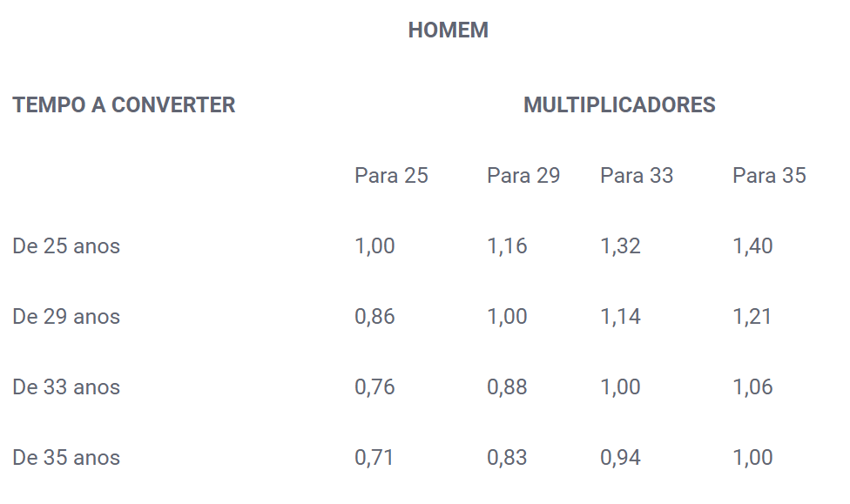The height and width of the screenshot is (504, 850).
Task: Select the 1,21 multiplier cell
Action: coord(752,317)
